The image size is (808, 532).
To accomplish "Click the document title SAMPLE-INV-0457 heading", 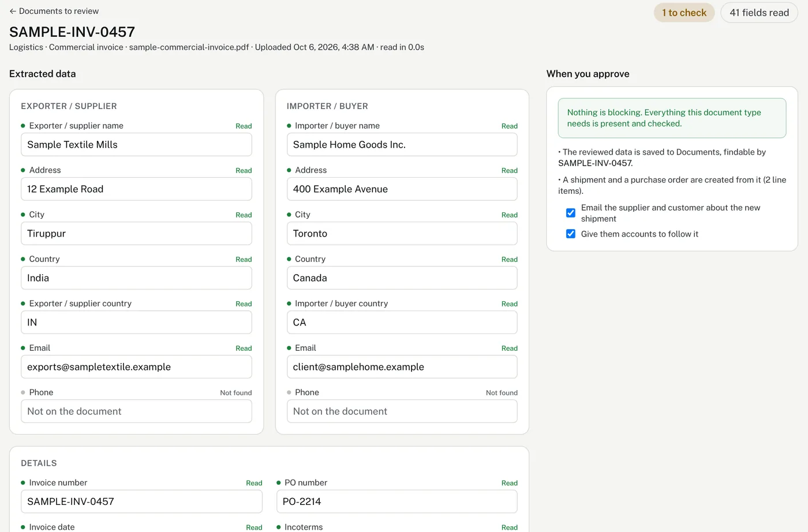I will pyautogui.click(x=72, y=32).
